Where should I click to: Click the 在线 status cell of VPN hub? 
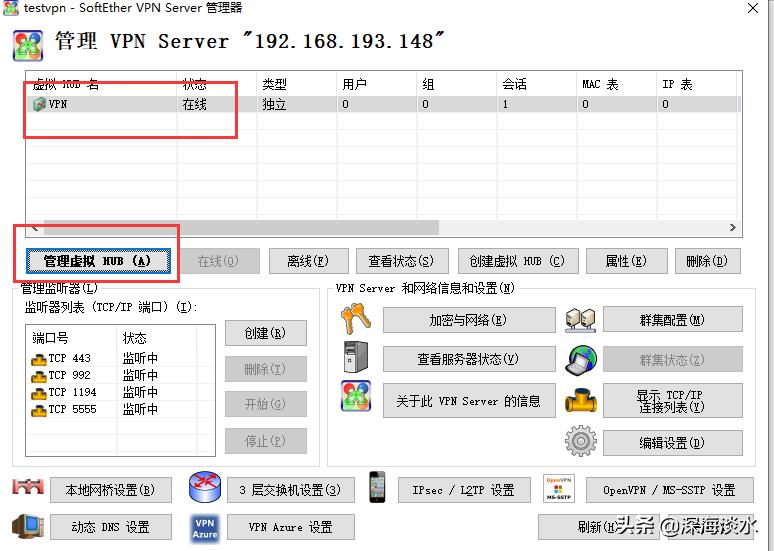(x=194, y=104)
